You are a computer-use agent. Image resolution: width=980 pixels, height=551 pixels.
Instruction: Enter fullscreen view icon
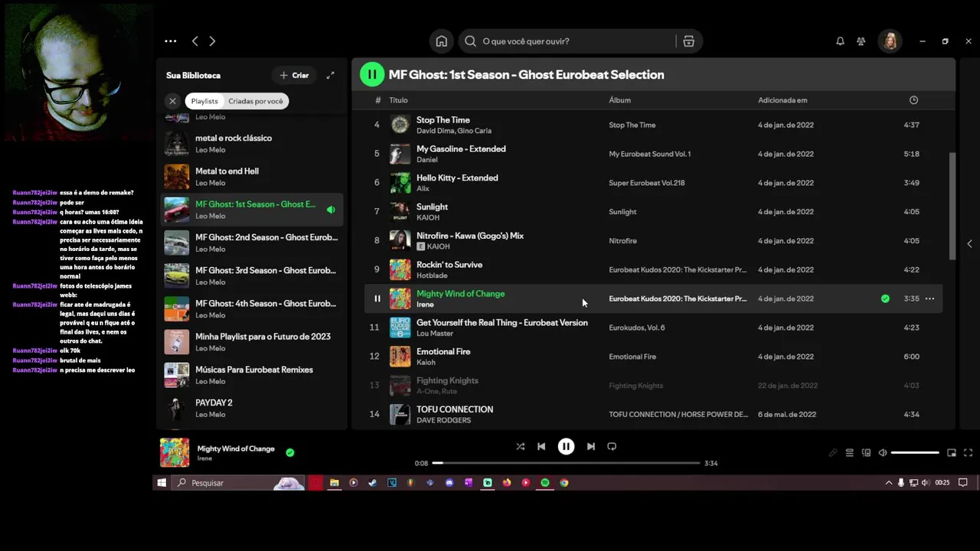pyautogui.click(x=968, y=453)
